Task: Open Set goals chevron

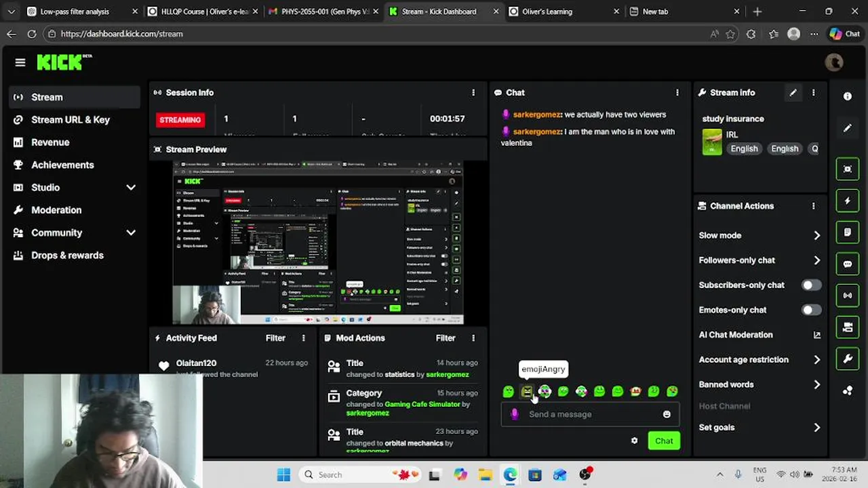Action: click(x=816, y=428)
